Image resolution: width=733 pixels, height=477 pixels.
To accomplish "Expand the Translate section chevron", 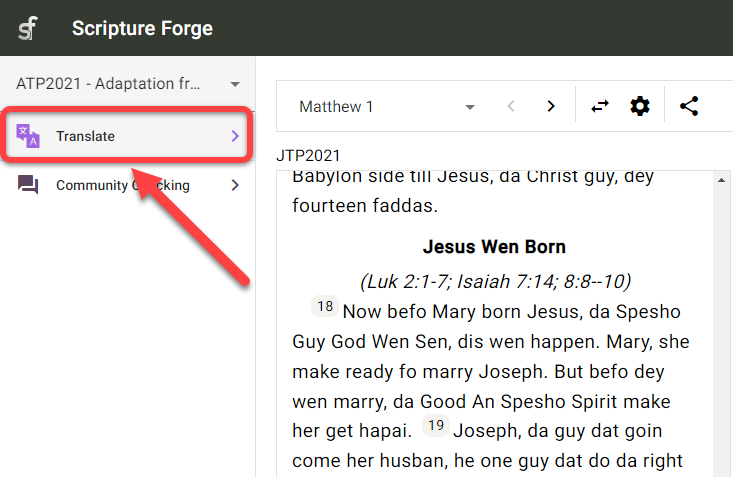I will 235,136.
